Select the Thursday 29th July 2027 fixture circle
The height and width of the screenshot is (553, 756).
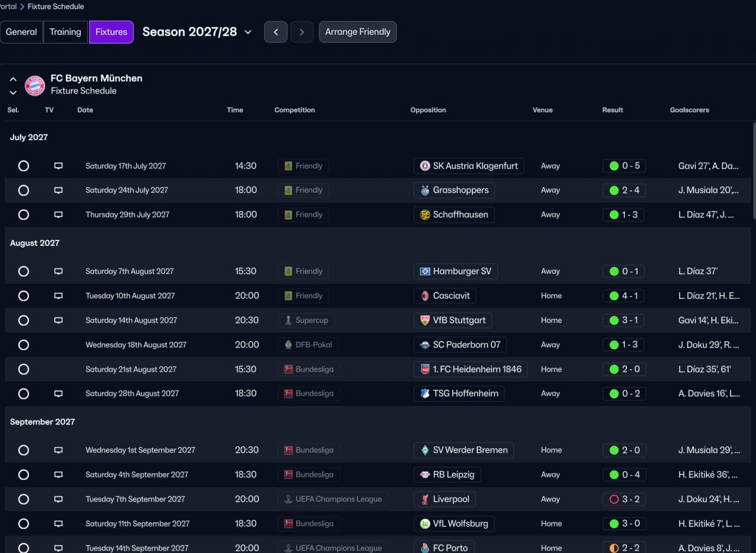point(24,214)
